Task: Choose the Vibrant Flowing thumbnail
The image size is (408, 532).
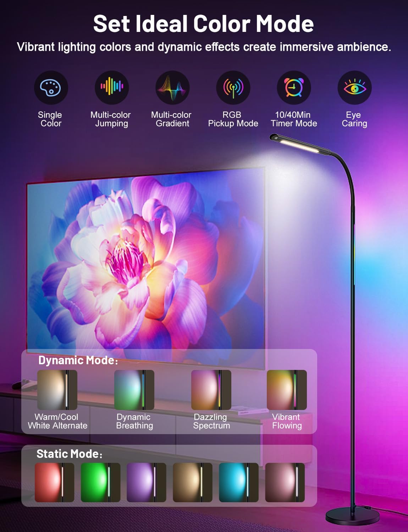Action: tap(287, 390)
